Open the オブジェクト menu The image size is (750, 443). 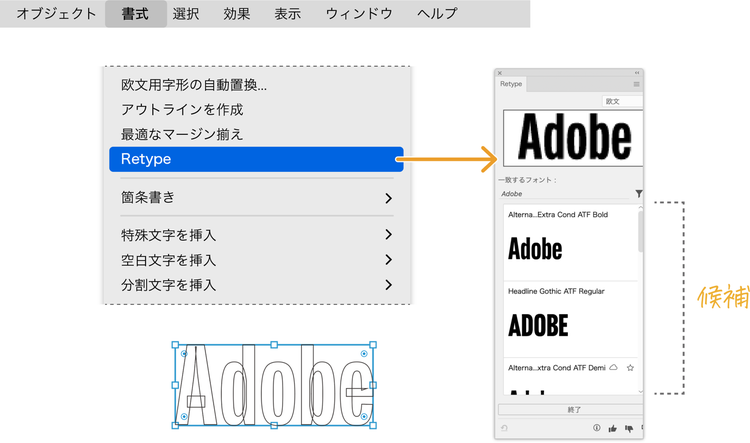click(56, 13)
